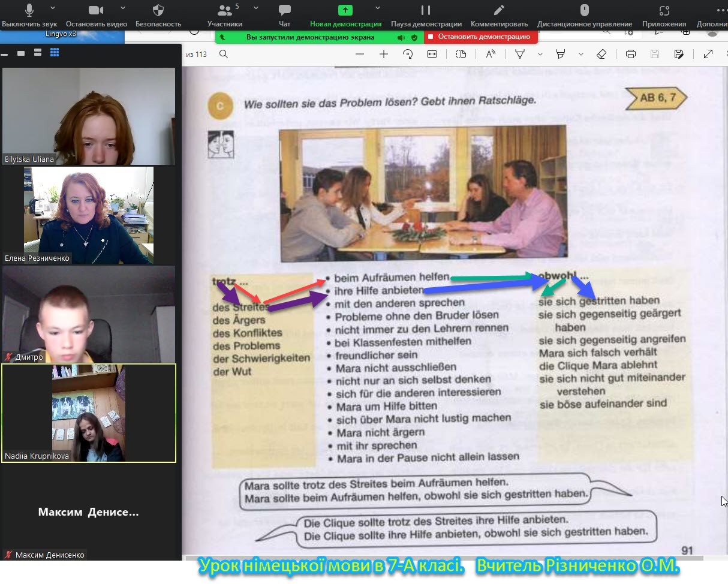Zoom in with the plus icon
Image resolution: width=728 pixels, height=584 pixels.
[384, 54]
